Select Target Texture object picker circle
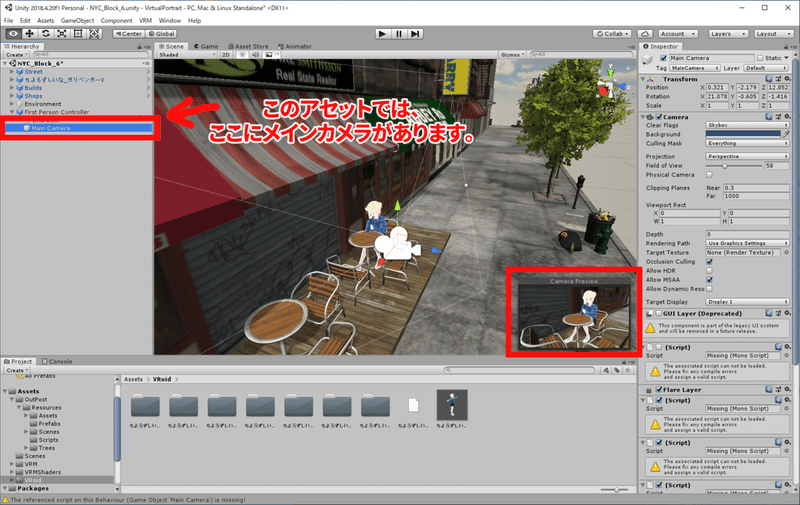800x505 pixels. click(787, 252)
